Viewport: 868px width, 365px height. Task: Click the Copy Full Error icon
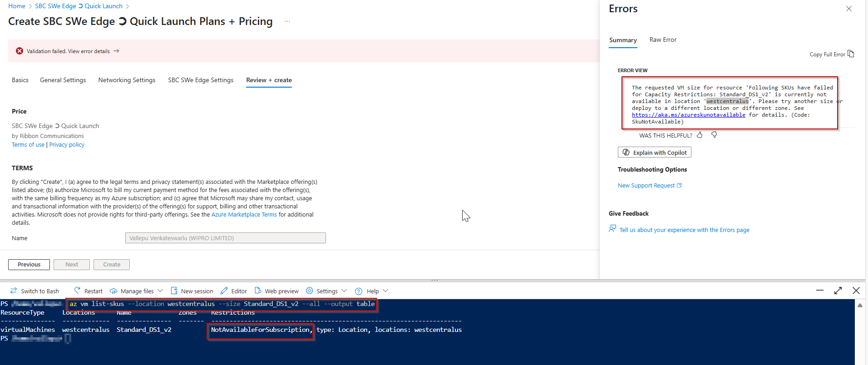point(851,54)
